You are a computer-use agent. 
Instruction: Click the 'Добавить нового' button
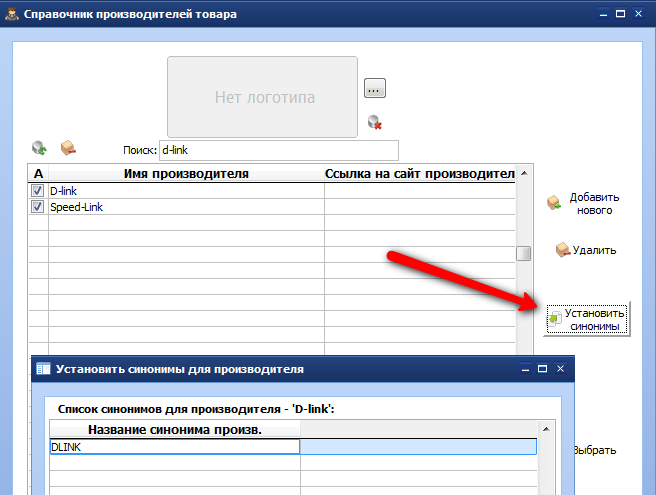584,204
